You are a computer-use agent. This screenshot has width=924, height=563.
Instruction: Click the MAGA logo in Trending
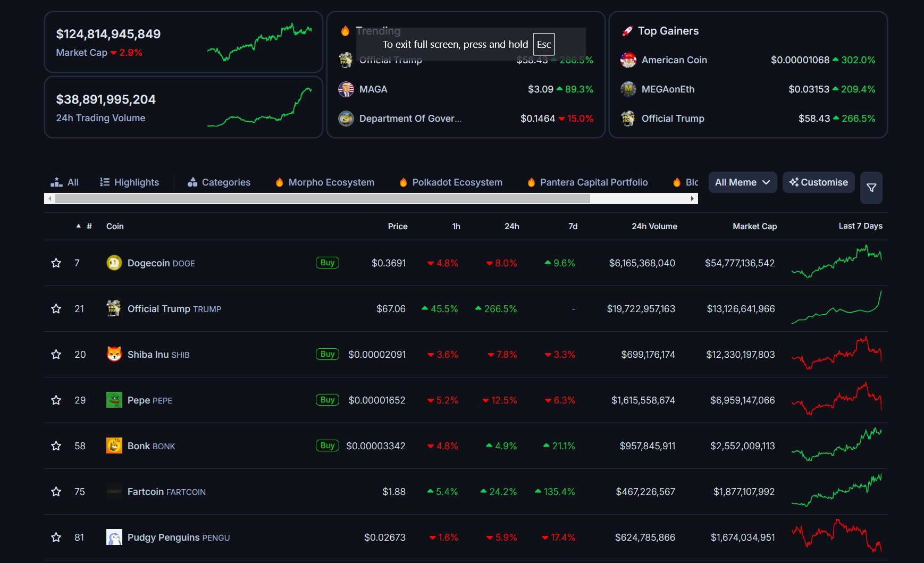346,89
